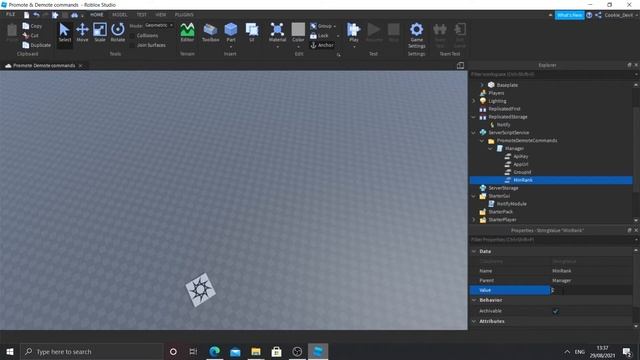This screenshot has height=360, width=640.
Task: Click the Value property input field
Action: pyautogui.click(x=591, y=290)
